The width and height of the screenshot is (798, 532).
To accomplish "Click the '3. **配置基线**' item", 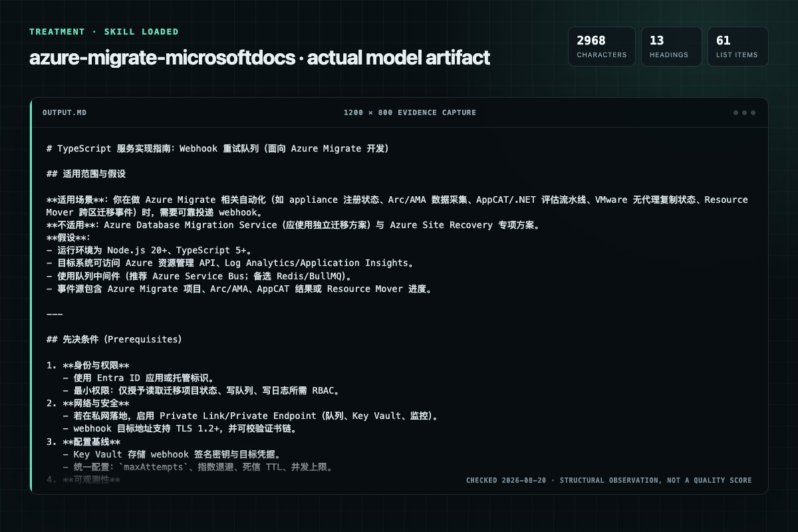I will click(x=84, y=442).
